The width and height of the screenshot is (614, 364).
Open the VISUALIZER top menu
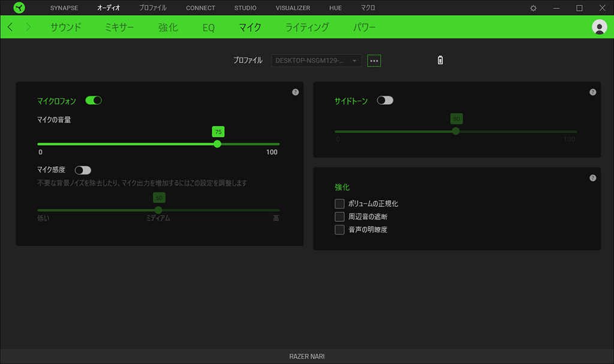click(293, 8)
